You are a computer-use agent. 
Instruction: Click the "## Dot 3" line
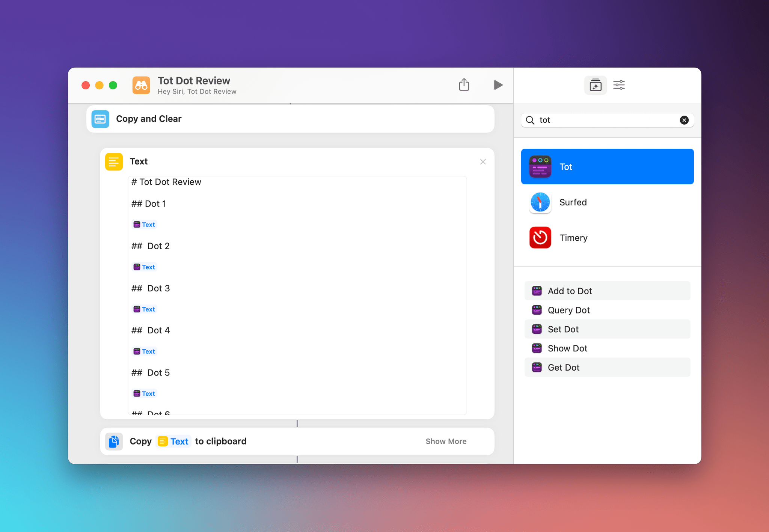[x=151, y=288]
